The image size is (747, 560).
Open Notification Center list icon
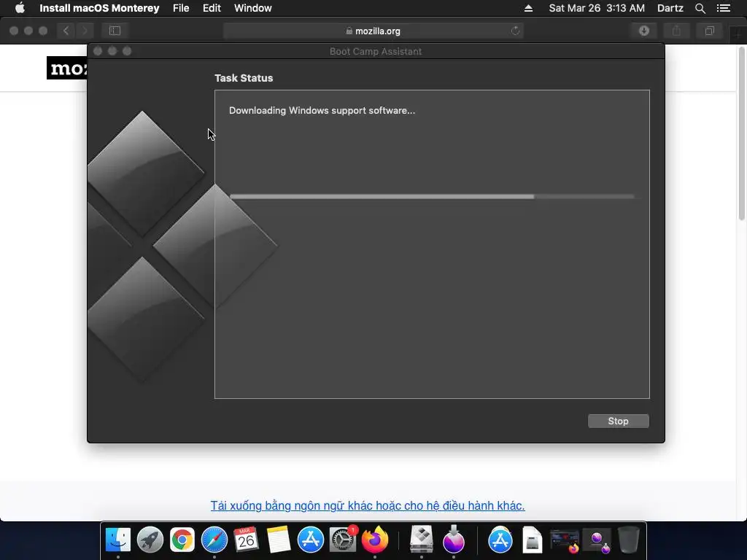pyautogui.click(x=723, y=8)
